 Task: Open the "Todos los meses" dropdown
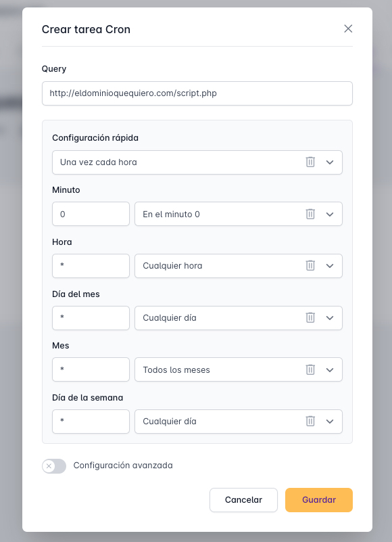tap(330, 369)
